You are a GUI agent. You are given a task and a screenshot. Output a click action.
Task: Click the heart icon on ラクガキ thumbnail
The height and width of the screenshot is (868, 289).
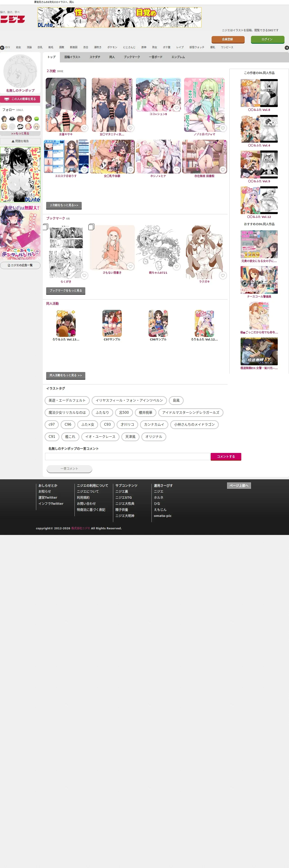(x=223, y=276)
